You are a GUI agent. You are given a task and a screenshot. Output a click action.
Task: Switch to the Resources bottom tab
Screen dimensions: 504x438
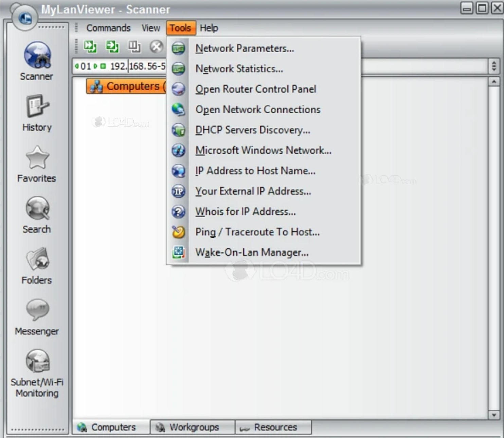[273, 427]
